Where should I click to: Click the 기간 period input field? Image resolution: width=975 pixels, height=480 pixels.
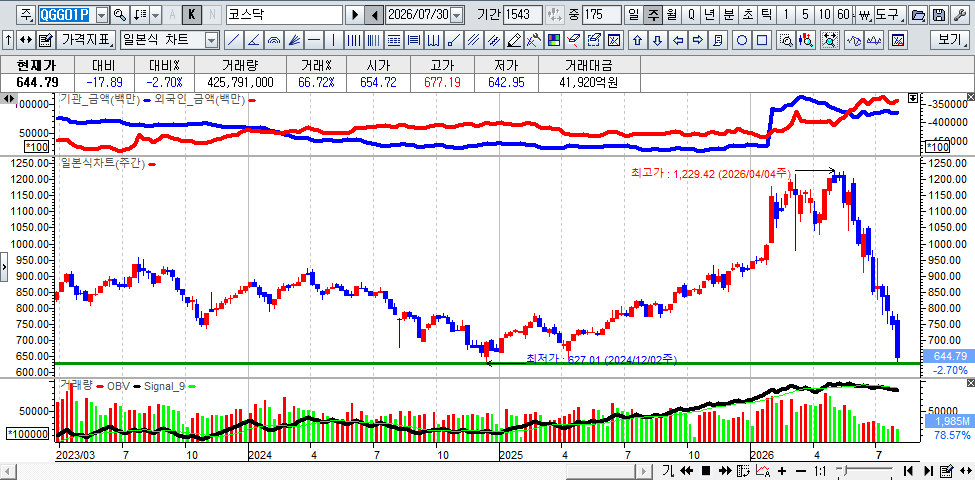coord(522,14)
